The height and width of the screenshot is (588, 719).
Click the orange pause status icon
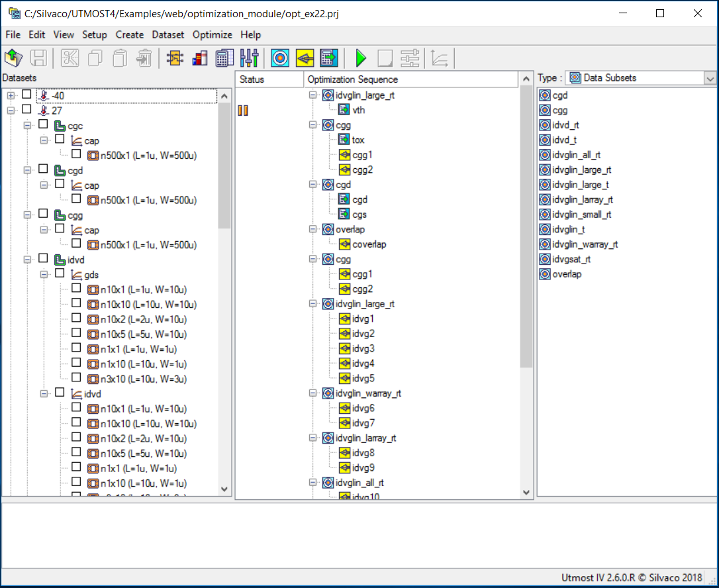[243, 111]
